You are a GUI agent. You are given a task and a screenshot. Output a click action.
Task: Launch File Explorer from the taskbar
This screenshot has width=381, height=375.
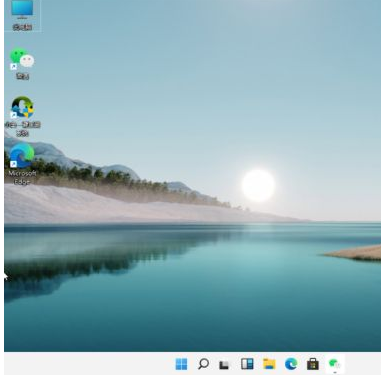pyautogui.click(x=269, y=364)
